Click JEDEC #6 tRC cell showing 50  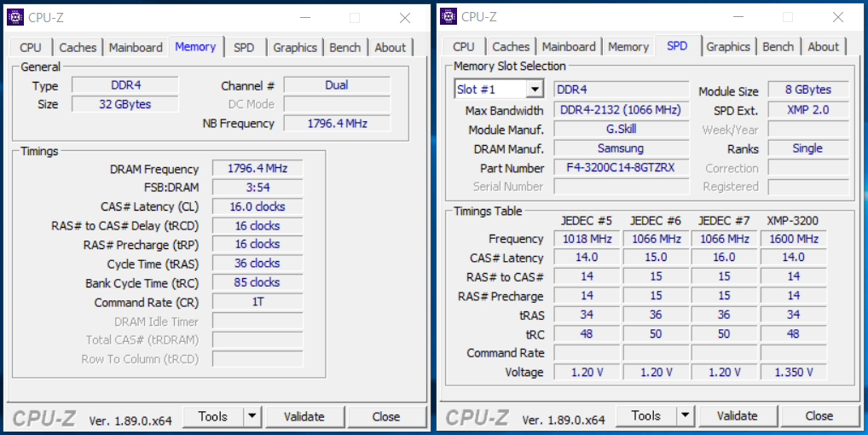tap(656, 333)
